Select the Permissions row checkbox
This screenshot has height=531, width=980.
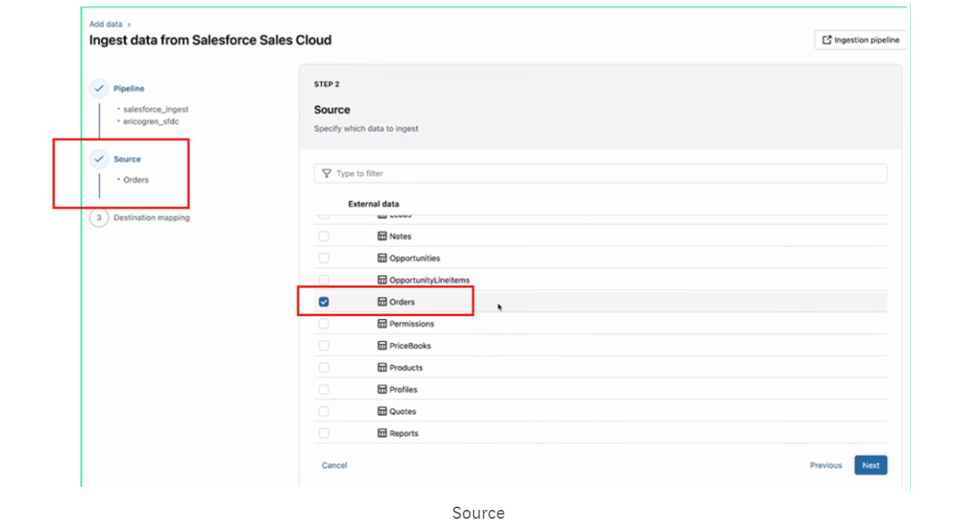click(323, 323)
